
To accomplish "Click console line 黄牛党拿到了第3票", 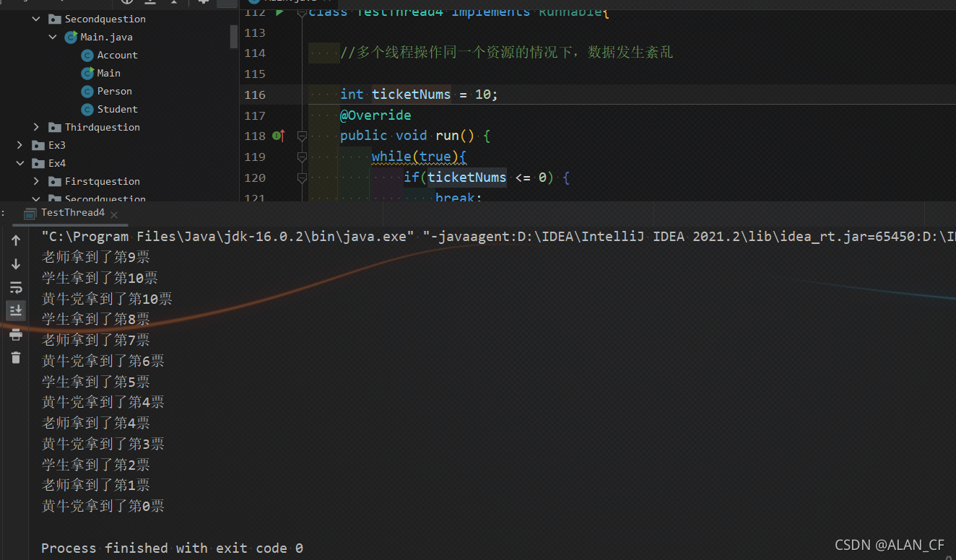I will pyautogui.click(x=103, y=444).
